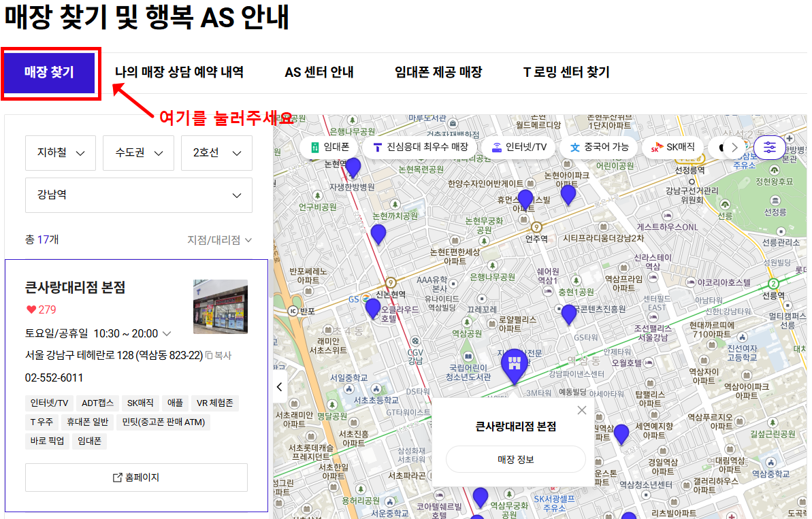
Task: Select the 민팃(중고폰 판매 ATM) tag
Action: (x=163, y=422)
